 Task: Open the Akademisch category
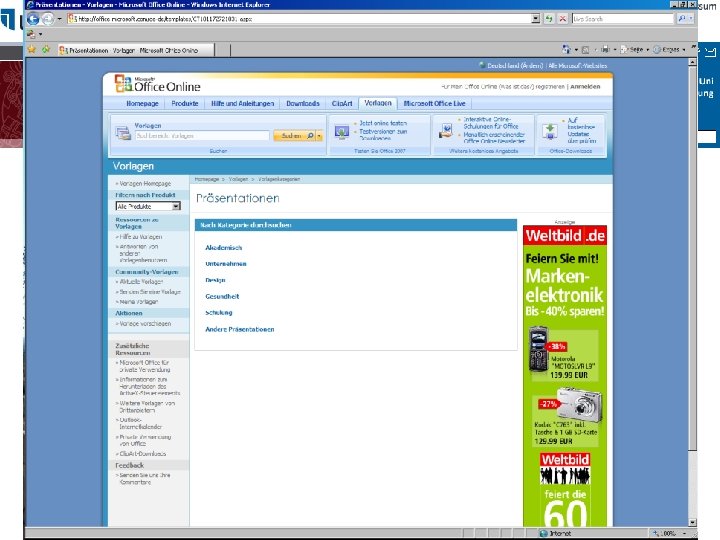(224, 248)
